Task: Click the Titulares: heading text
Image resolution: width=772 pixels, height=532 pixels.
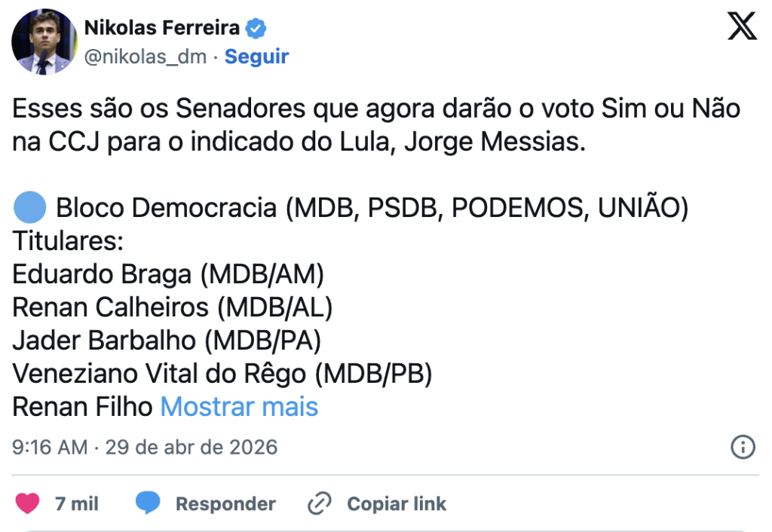Action: [x=68, y=241]
